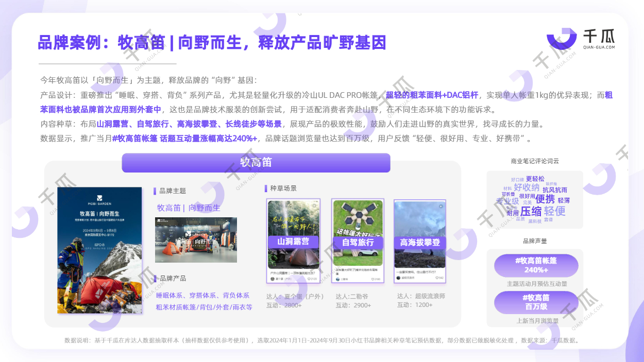The width and height of the screenshot is (644, 362).
Task: Click the heart like icon on the 山洞露营 card
Action: click(309, 279)
